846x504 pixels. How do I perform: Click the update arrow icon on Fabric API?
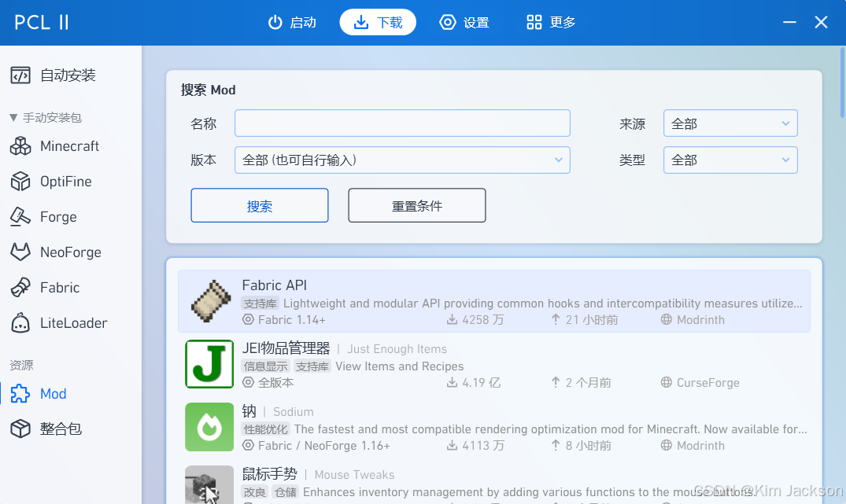[x=556, y=320]
